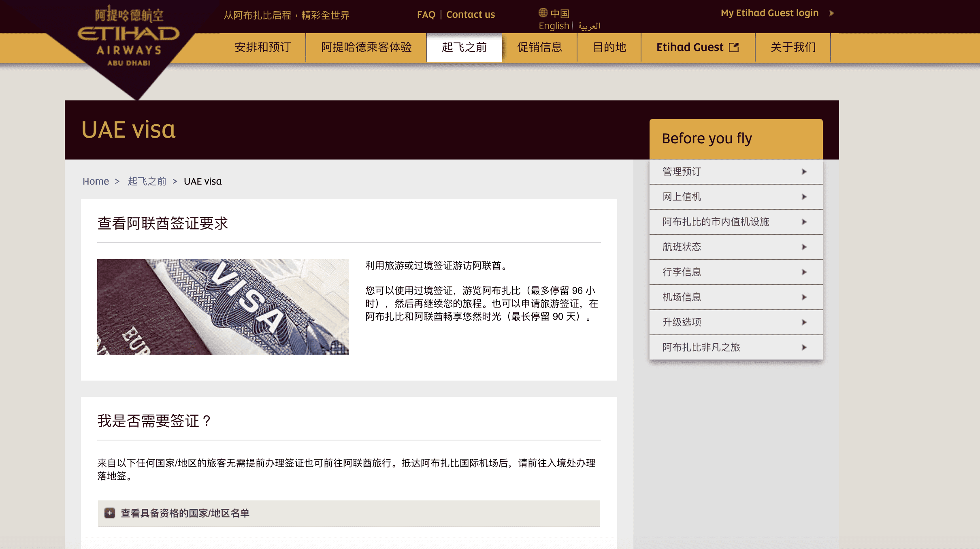This screenshot has height=549, width=980.
Task: Select the 促销信息 navigation tab
Action: point(539,47)
